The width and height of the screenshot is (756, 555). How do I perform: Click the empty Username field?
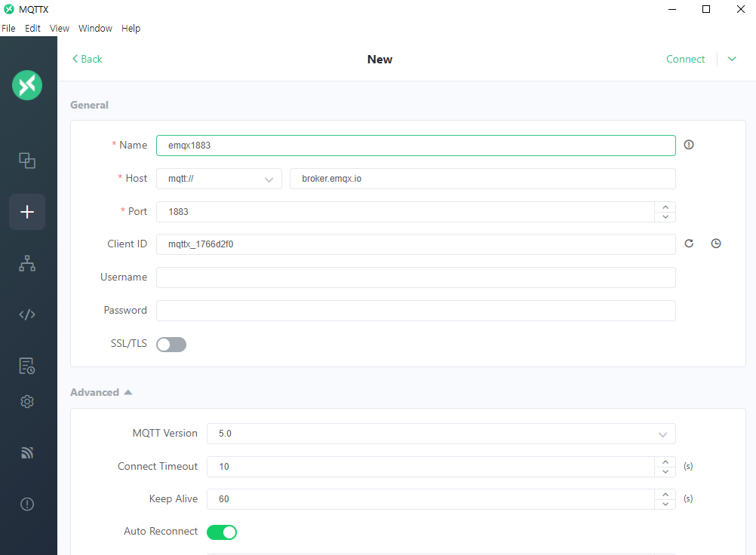click(x=416, y=277)
